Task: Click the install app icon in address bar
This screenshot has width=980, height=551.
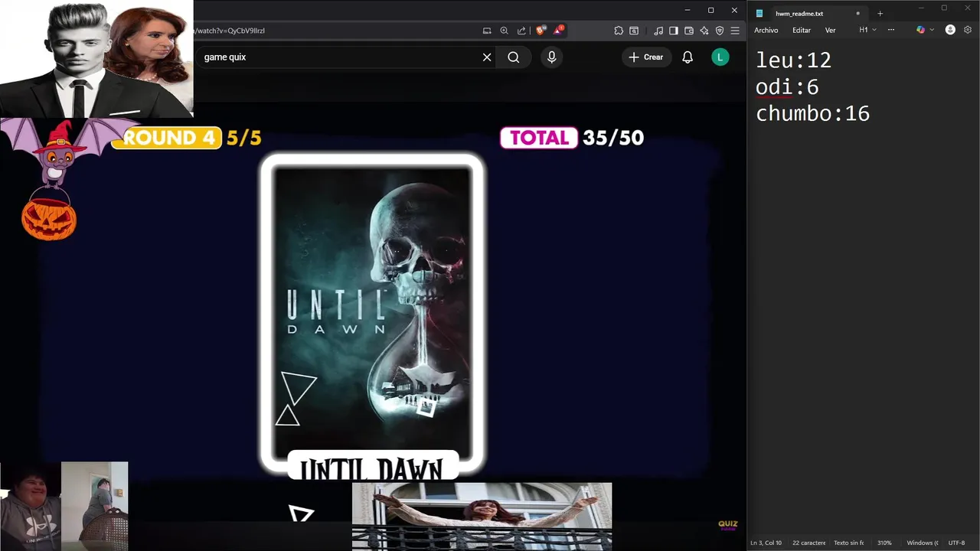Action: point(487,31)
